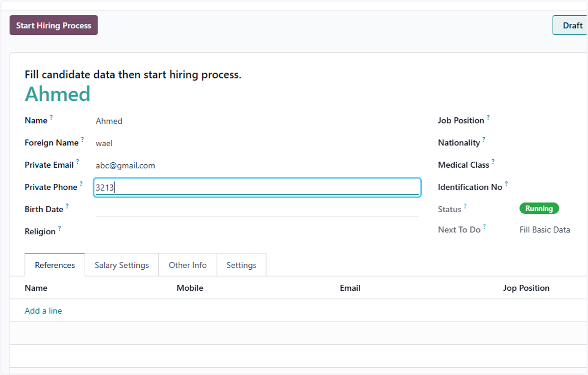588x375 pixels.
Task: Click the Start Hiring Process button
Action: pyautogui.click(x=54, y=25)
